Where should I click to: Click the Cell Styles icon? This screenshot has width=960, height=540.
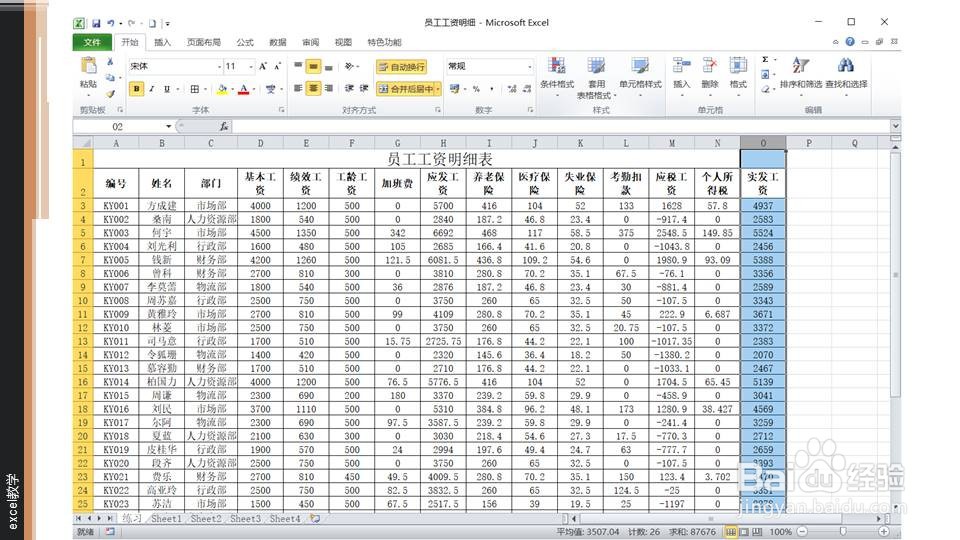[640, 66]
